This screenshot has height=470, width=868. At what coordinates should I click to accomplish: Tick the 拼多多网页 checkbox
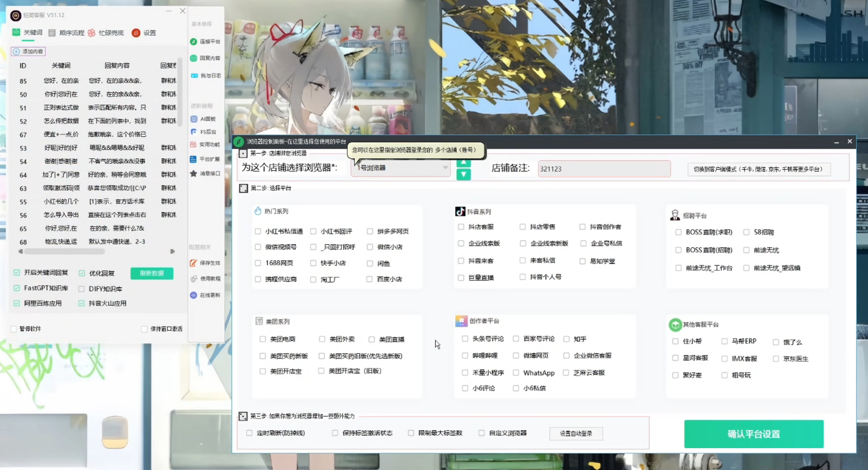pos(370,231)
